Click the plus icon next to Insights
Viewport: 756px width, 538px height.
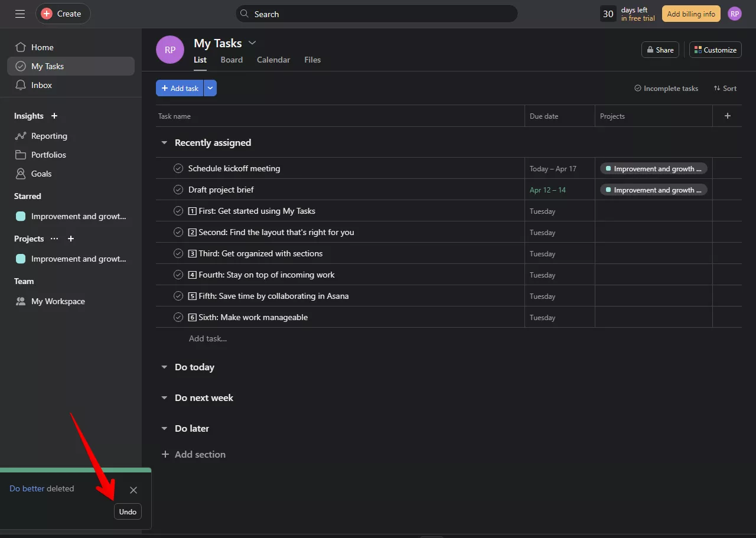click(x=54, y=116)
